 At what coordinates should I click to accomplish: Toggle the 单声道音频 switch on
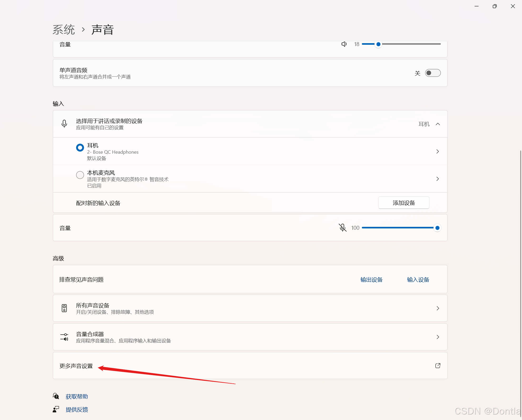[433, 73]
